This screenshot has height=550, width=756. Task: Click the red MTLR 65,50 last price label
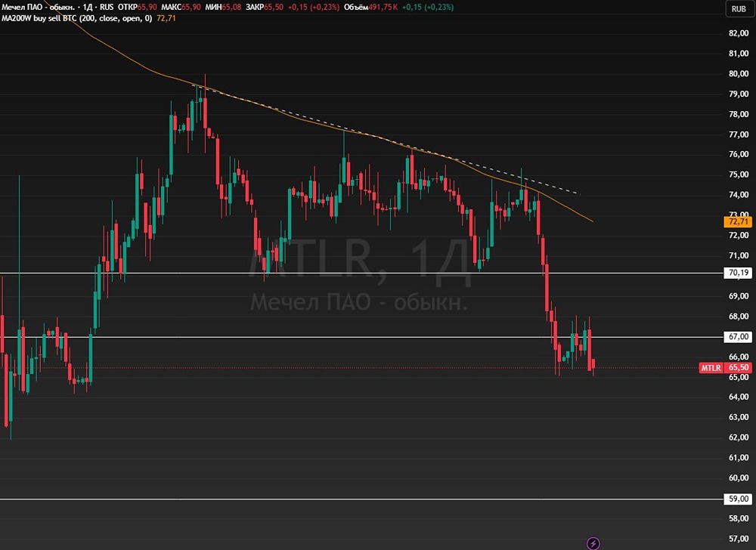point(726,367)
